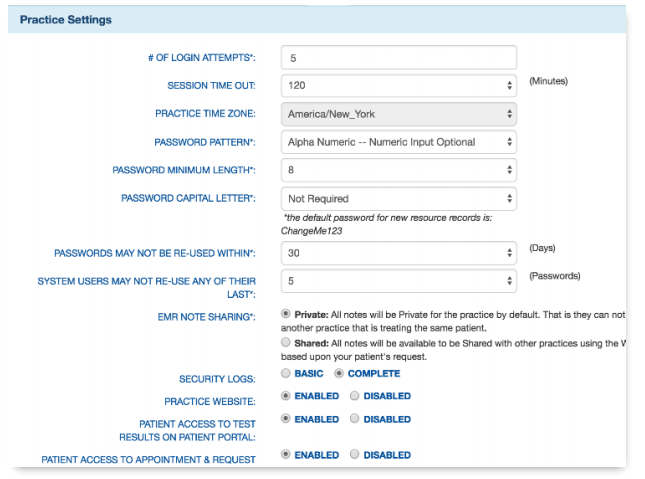Click the Session Time Out stepper arrows
This screenshot has width=645, height=479.
pos(510,86)
